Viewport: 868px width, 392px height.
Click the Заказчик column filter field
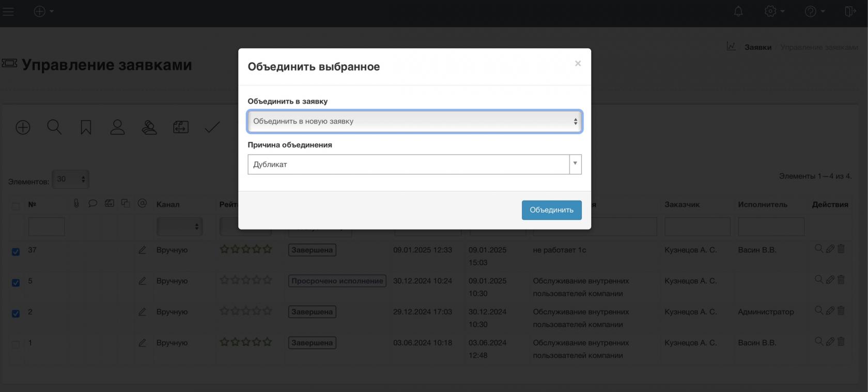click(x=697, y=227)
